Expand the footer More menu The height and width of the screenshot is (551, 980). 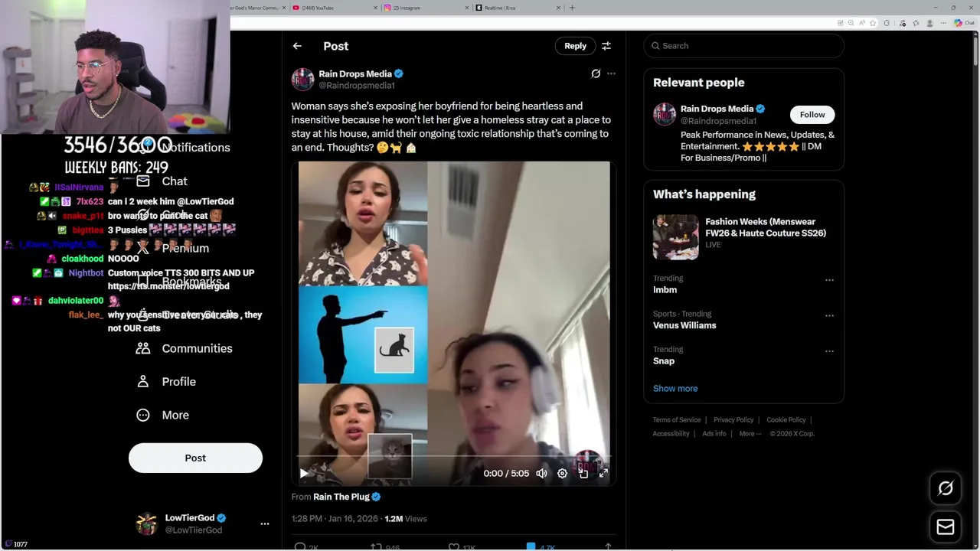[750, 434]
